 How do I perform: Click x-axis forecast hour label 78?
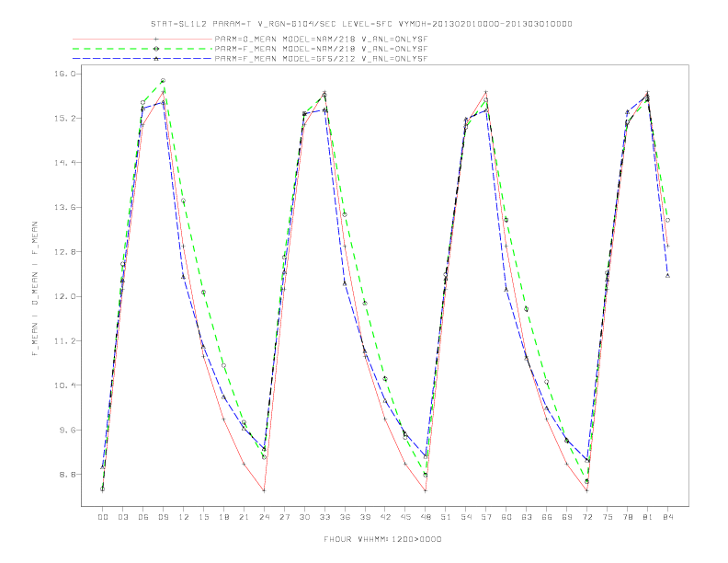tap(628, 517)
